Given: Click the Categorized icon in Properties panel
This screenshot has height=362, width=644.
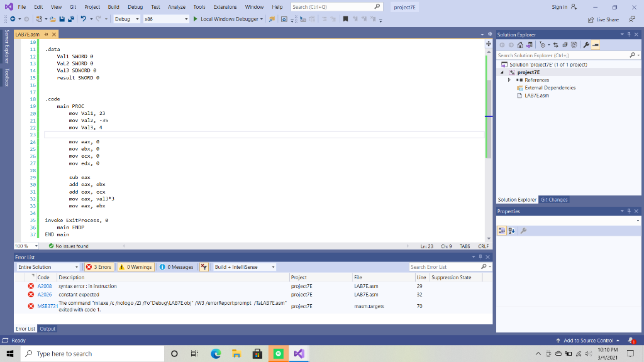Looking at the screenshot, I should [502, 231].
